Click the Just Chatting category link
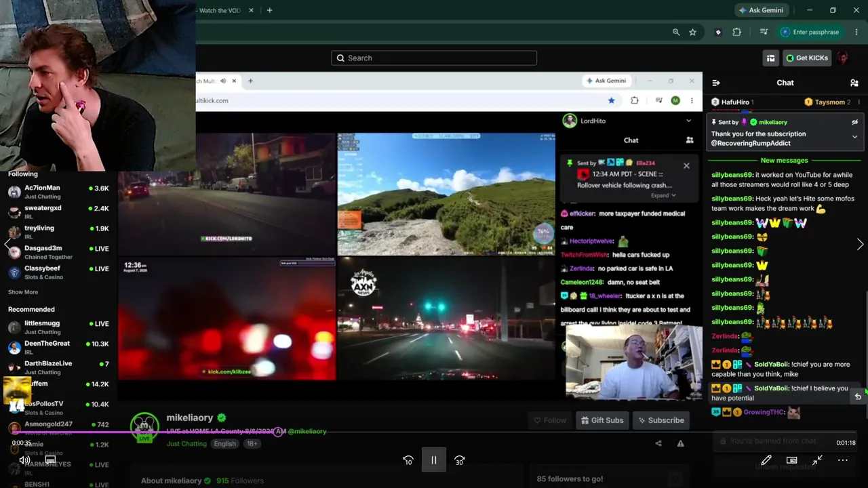This screenshot has width=868, height=488. pos(186,444)
